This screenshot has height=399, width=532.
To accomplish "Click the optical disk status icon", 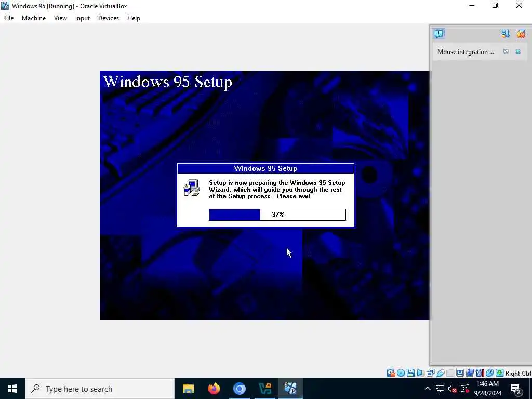I will 401,373.
